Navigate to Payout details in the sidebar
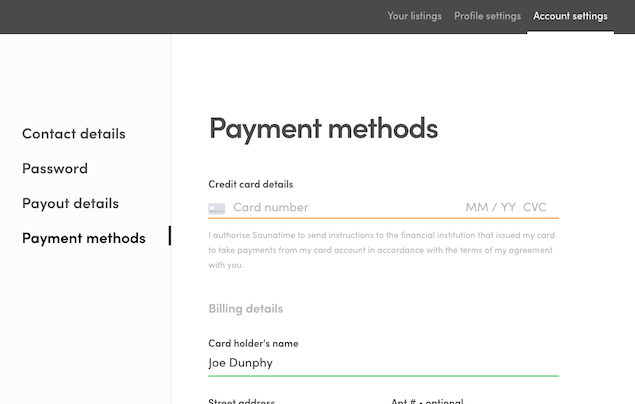The image size is (635, 404). [x=70, y=203]
